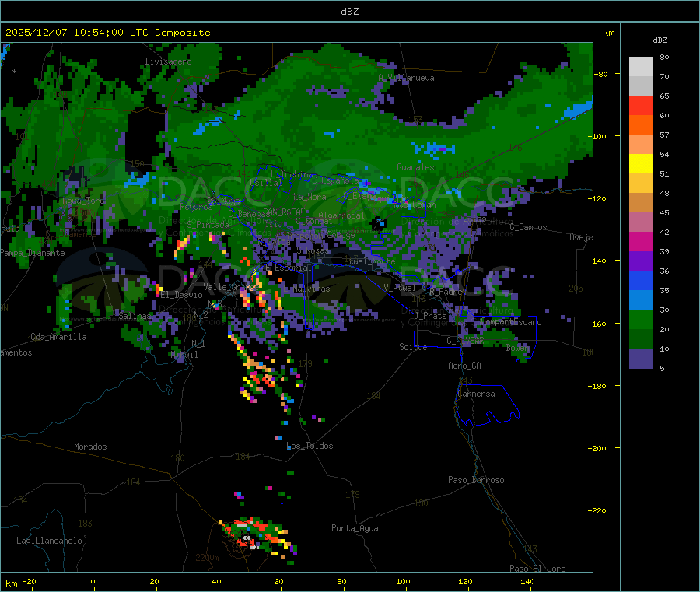Image resolution: width=700 pixels, height=592 pixels.
Task: Select the bright green 20-30 dBZ swatch
Action: 641,319
